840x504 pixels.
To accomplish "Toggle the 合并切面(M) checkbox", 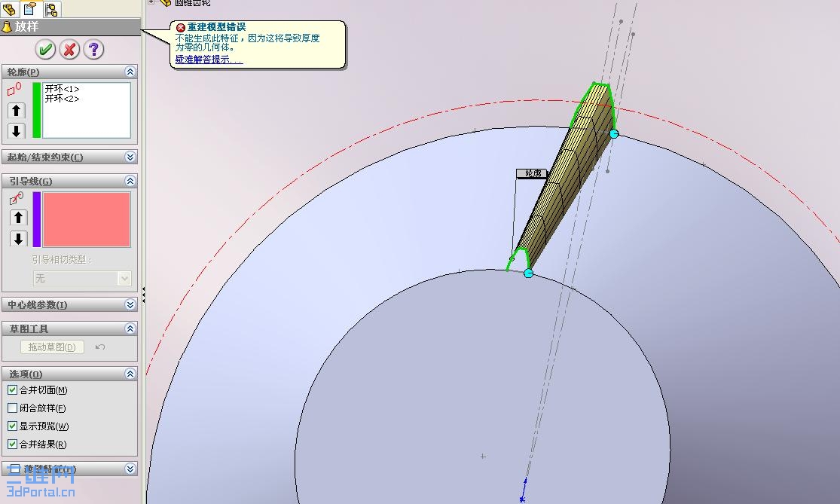I will coord(12,390).
